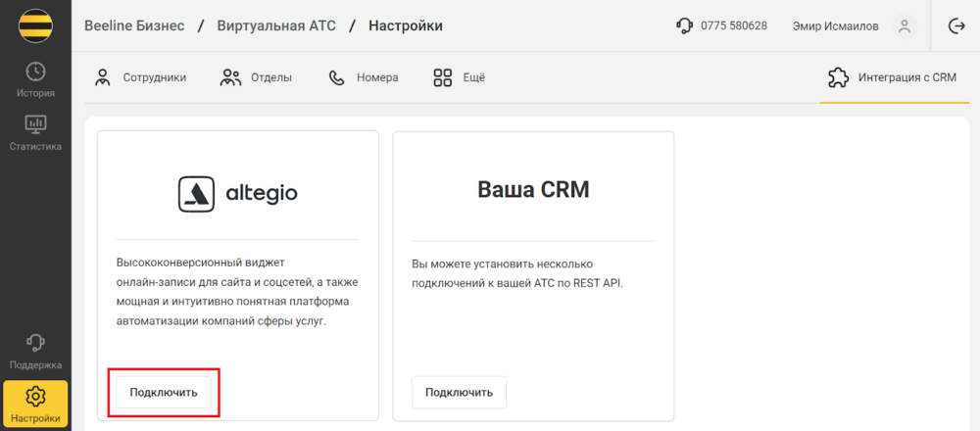
Task: Select the Интеграция с CRM tab
Action: pyautogui.click(x=895, y=78)
